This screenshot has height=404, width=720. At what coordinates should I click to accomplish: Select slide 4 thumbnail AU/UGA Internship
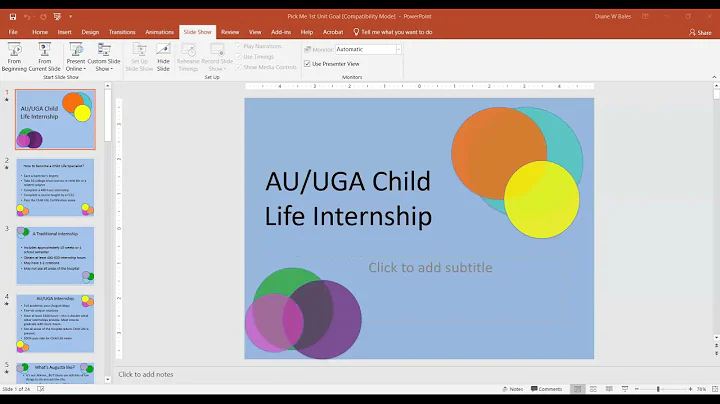[x=55, y=323]
